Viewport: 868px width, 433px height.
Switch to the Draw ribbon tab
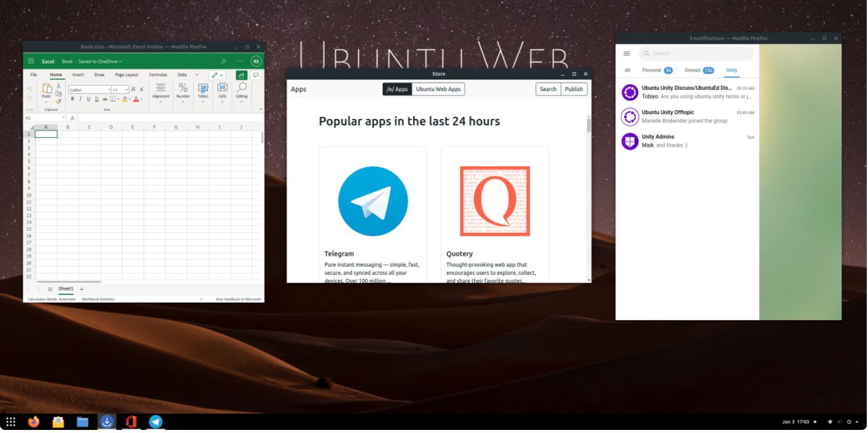point(99,75)
